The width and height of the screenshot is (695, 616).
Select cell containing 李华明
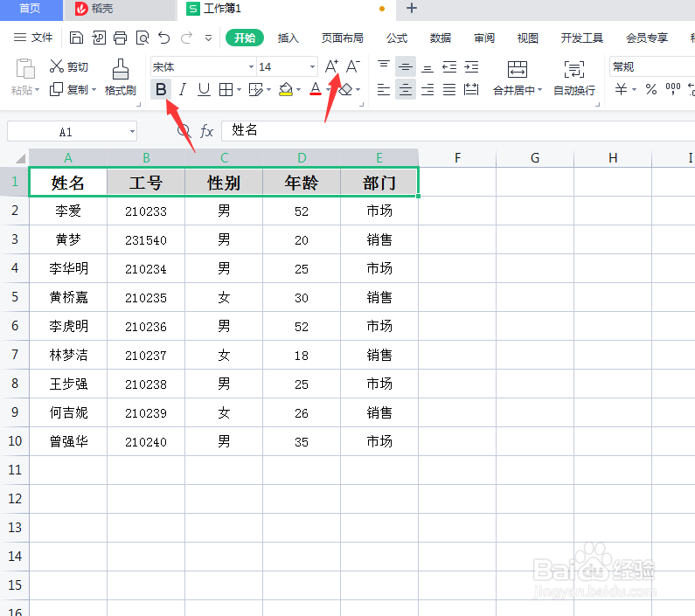coord(68,268)
